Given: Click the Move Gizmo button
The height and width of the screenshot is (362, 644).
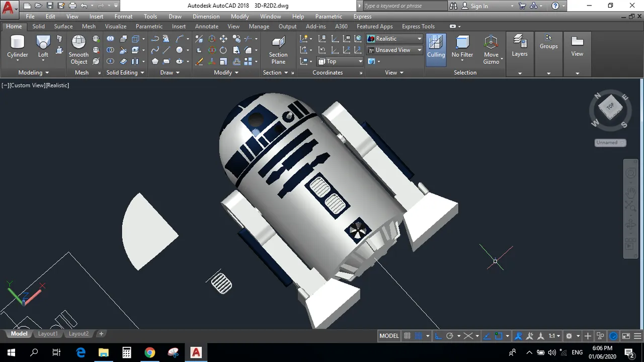Looking at the screenshot, I should pyautogui.click(x=491, y=50).
